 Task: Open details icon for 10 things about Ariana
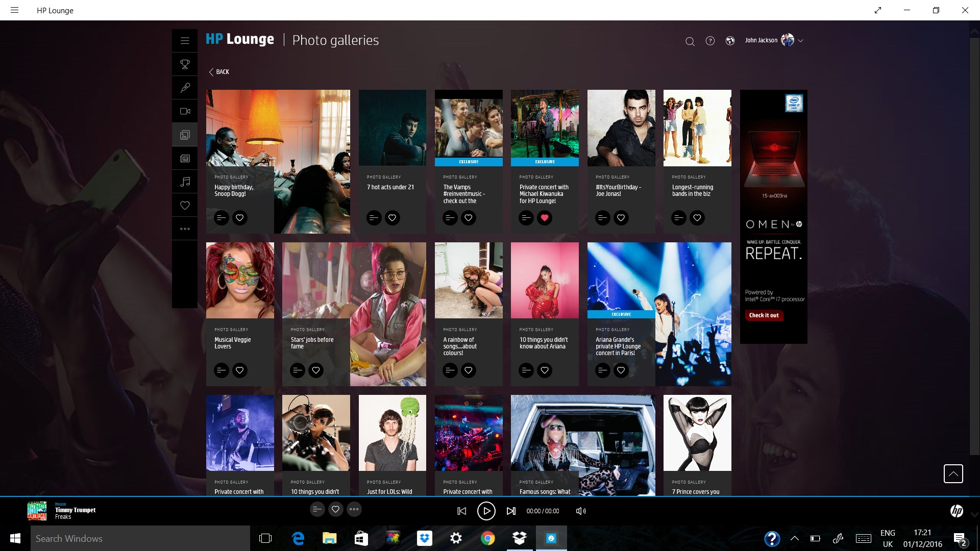pos(526,370)
